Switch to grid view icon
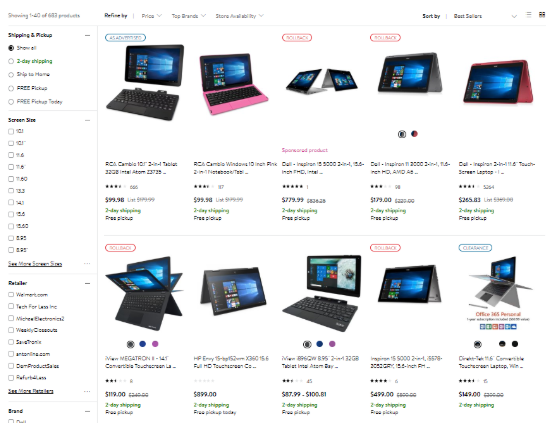The image size is (552, 427). click(542, 15)
